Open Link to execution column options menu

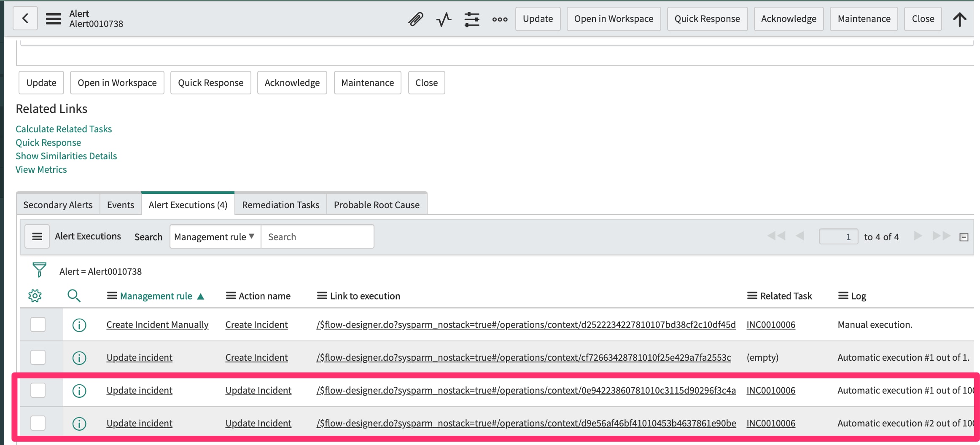pos(322,296)
